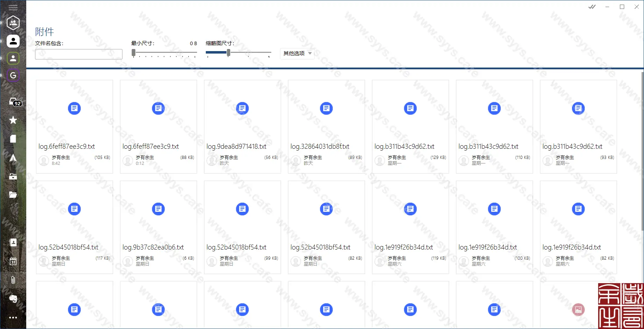Expand the 其他选项 dropdown

coord(297,53)
